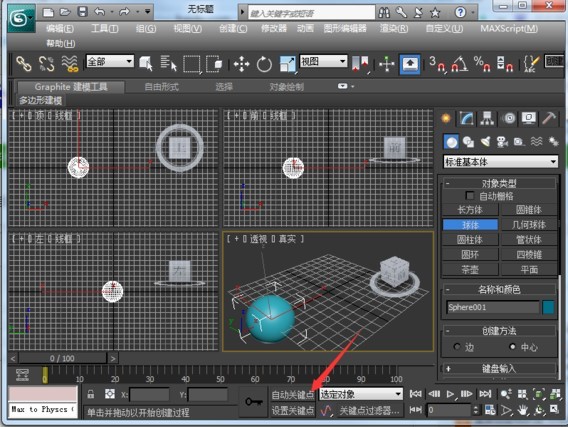The height and width of the screenshot is (427, 568).
Task: Select the Shapes category icon
Action: 468,142
